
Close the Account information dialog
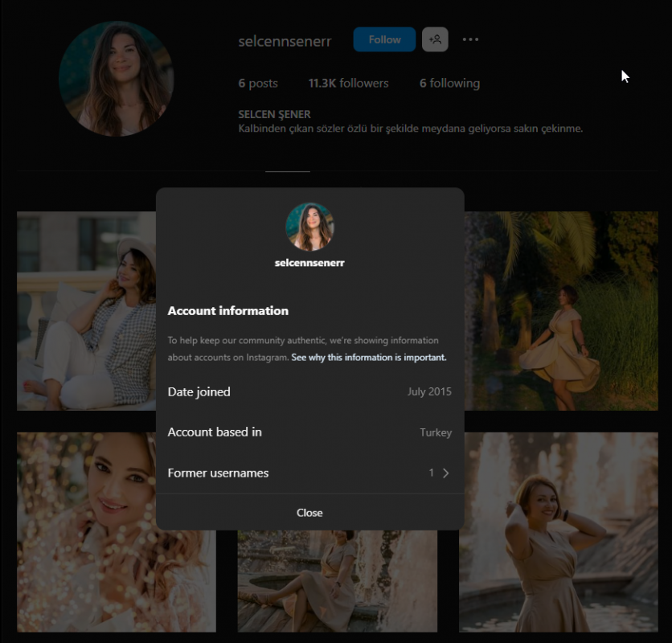309,513
